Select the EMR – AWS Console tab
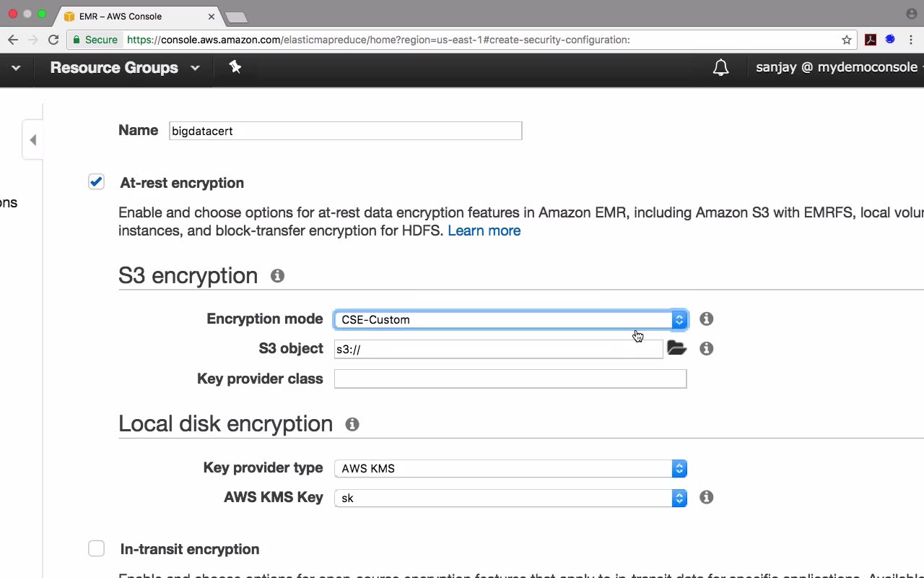 [x=137, y=16]
